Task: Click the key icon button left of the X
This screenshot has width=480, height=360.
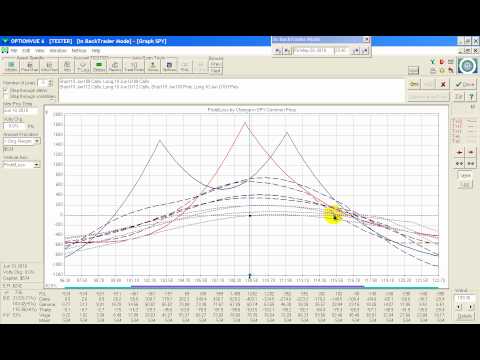Action: (x=414, y=84)
